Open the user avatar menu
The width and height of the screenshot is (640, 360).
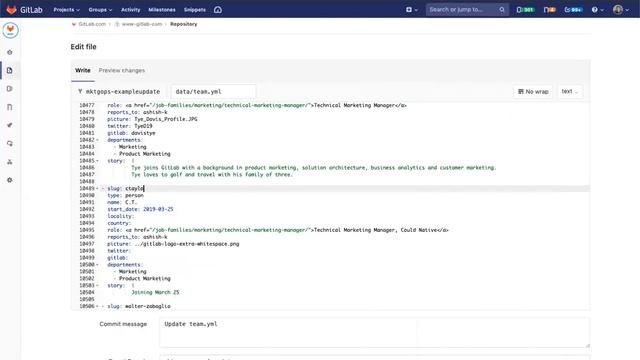(x=621, y=9)
